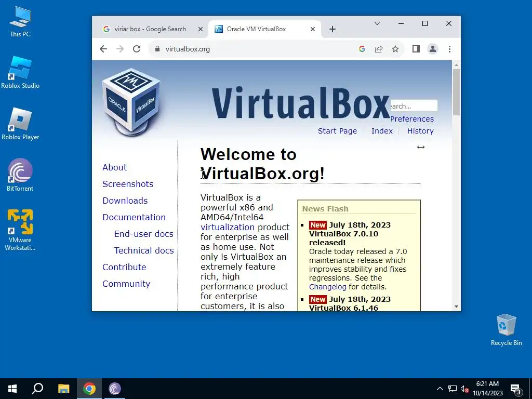The height and width of the screenshot is (399, 532).
Task: Click the muted volume tray icon
Action: click(x=464, y=389)
